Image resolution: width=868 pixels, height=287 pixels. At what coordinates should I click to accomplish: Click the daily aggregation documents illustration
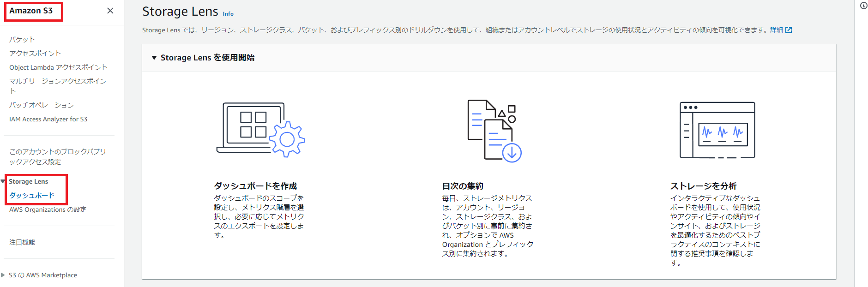click(x=494, y=131)
